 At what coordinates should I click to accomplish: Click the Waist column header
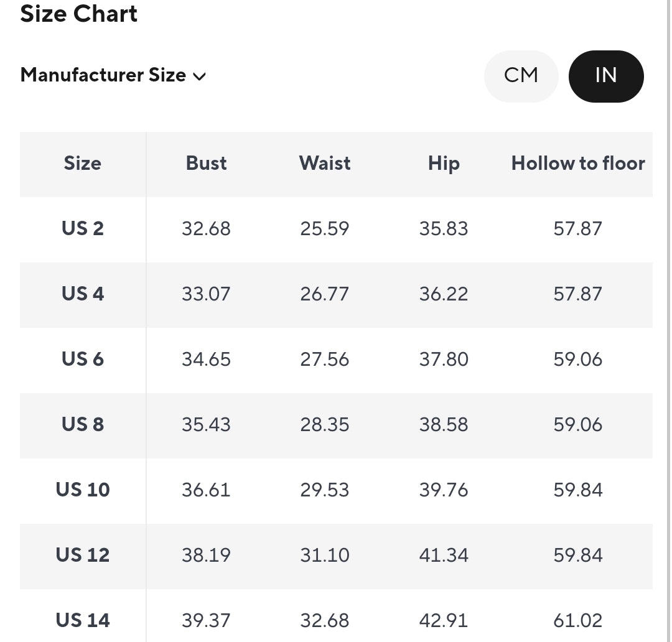point(325,164)
